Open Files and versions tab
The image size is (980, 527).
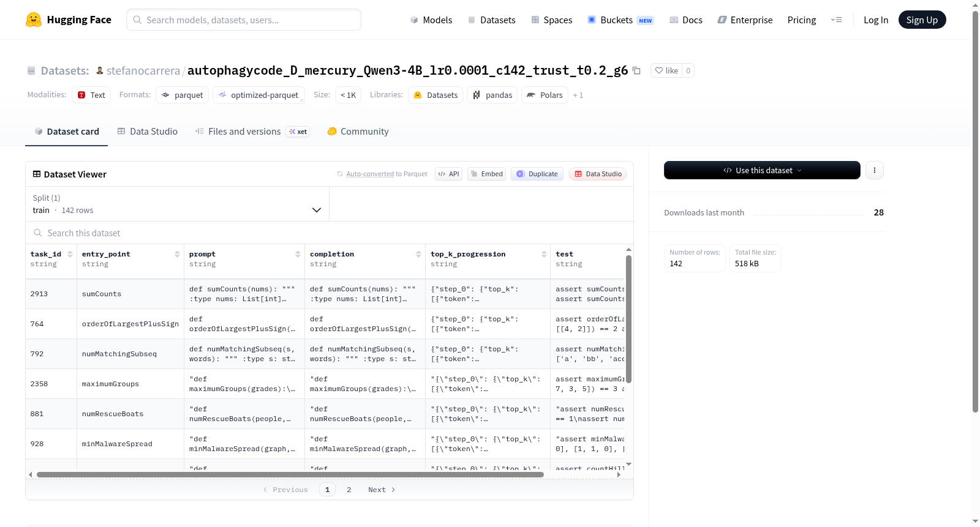(252, 132)
